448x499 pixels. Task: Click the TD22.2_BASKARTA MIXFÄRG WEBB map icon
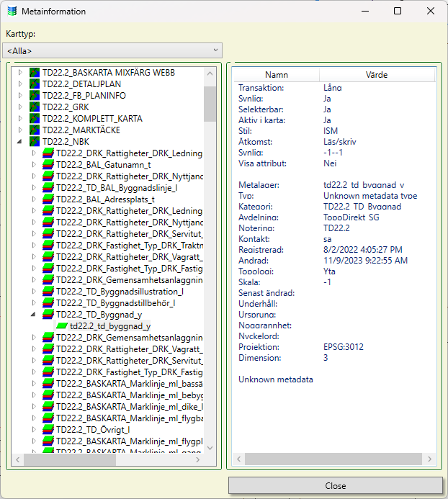point(35,73)
